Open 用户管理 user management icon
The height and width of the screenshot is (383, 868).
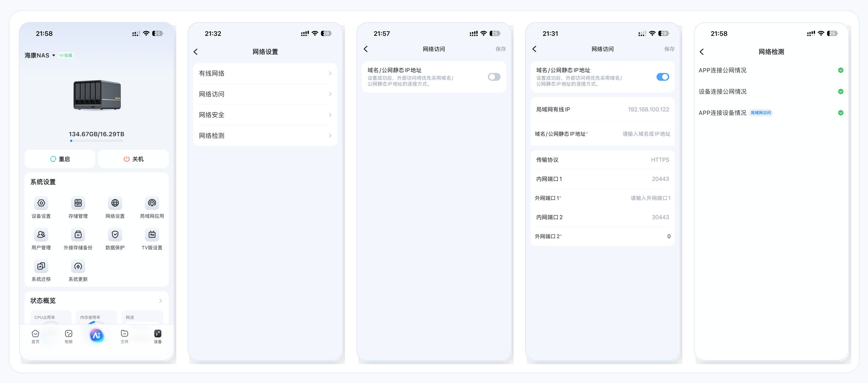tap(41, 235)
